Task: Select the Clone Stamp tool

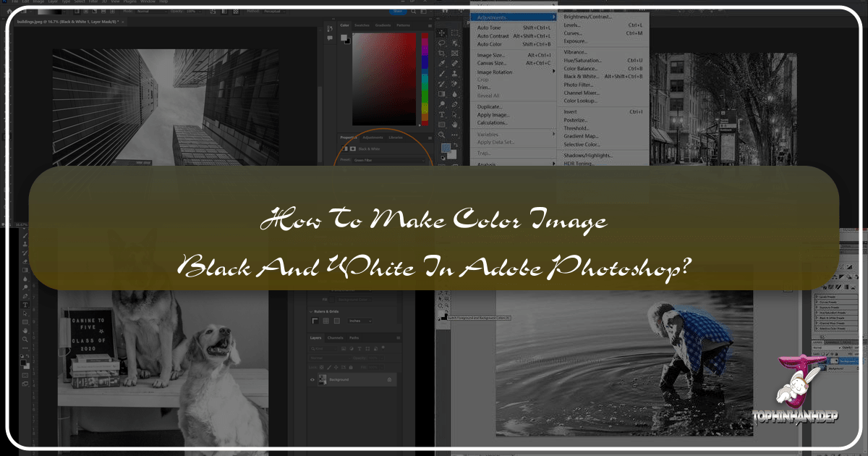Action: click(454, 75)
